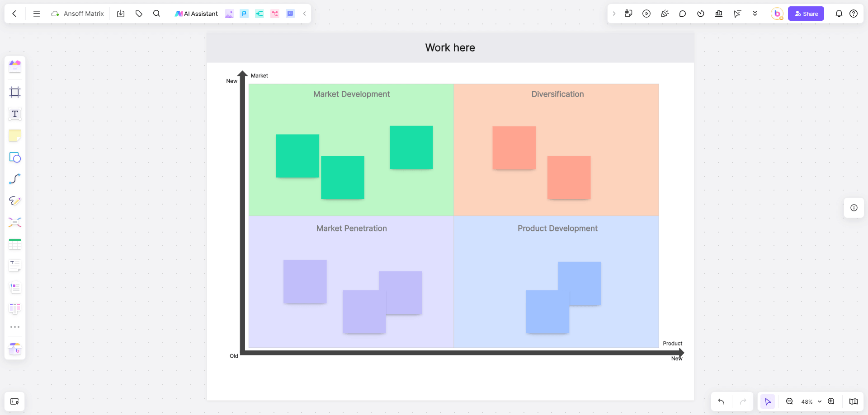This screenshot has height=415, width=868.
Task: Select the Connector line tool
Action: [15, 179]
